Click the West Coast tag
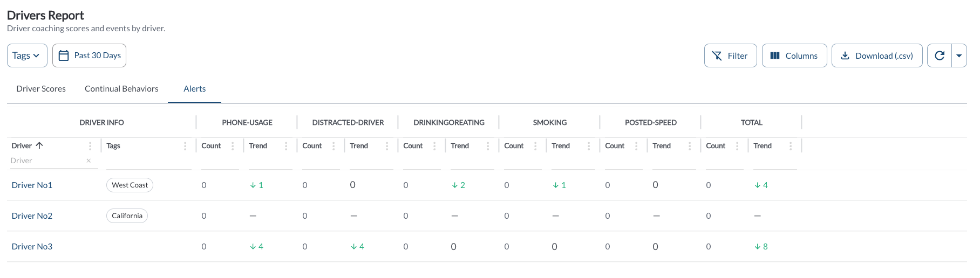 [130, 185]
